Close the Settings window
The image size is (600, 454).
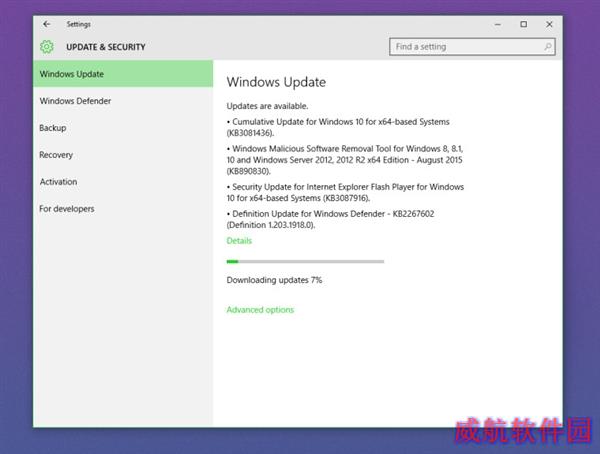tap(549, 24)
